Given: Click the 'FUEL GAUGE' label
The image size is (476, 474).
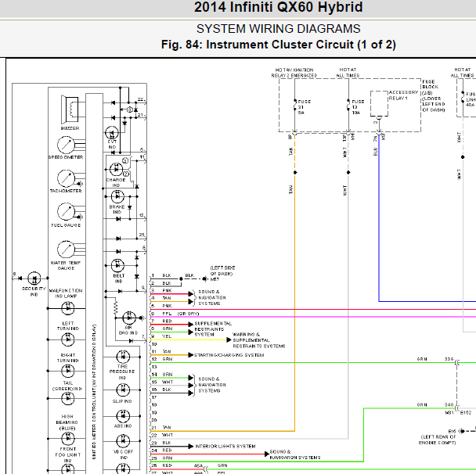Looking at the screenshot, I should click(66, 225).
